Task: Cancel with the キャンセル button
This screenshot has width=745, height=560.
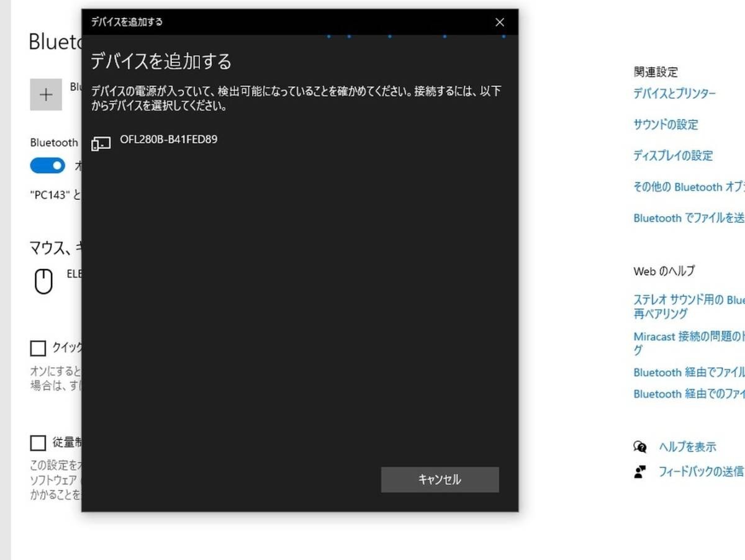Action: 440,479
